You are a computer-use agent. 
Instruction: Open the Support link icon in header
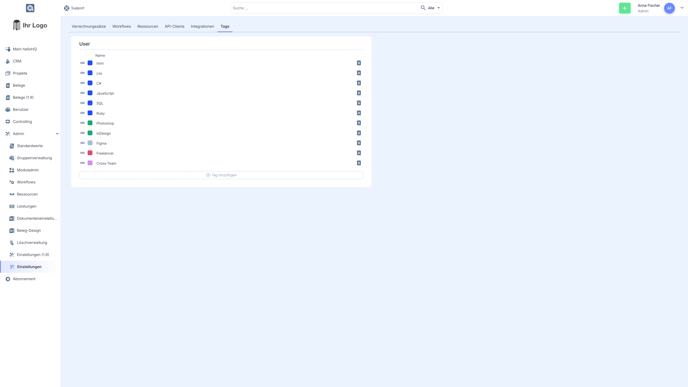67,8
